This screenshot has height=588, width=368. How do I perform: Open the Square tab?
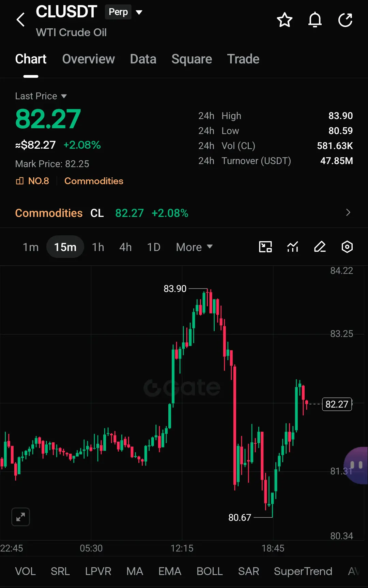click(192, 59)
